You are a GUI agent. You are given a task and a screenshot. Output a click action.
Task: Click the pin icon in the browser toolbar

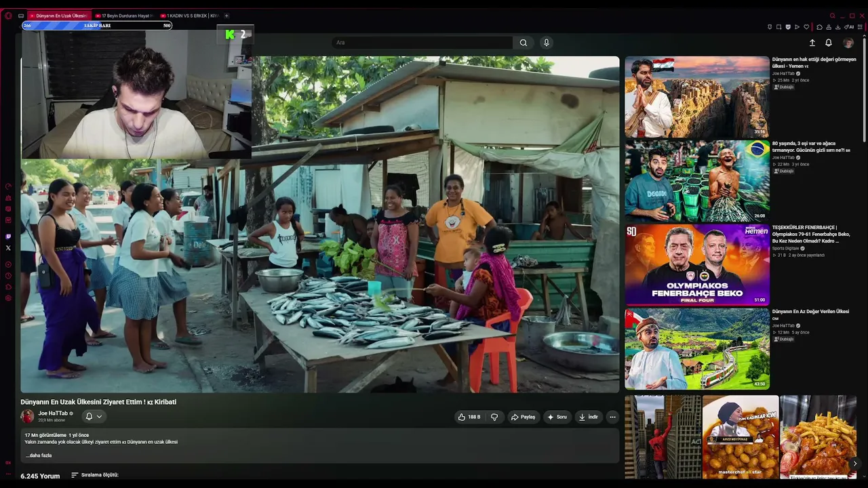coord(770,27)
